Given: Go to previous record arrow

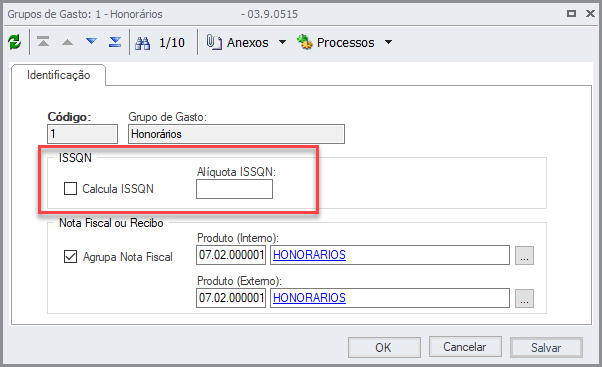Looking at the screenshot, I should pos(68,42).
